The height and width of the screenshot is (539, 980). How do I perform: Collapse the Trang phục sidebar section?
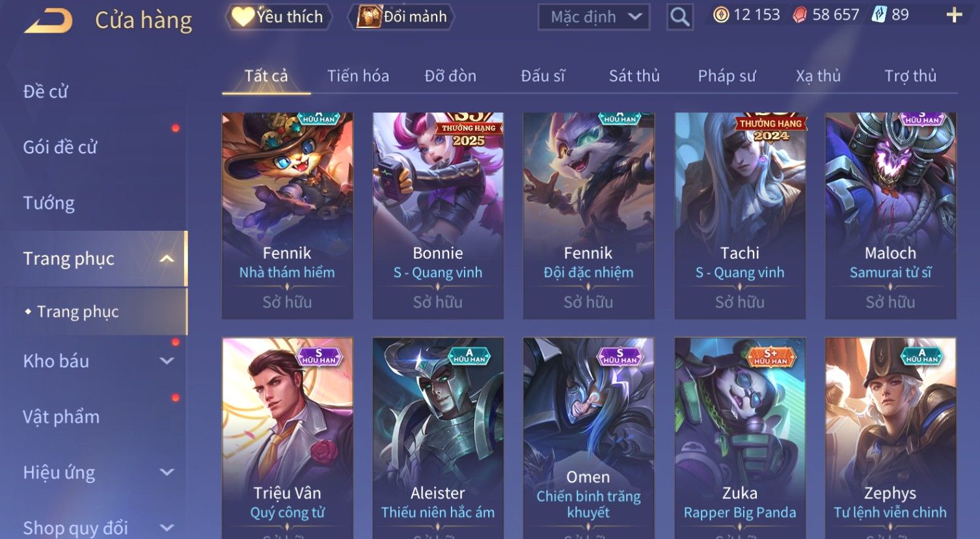coord(167,259)
